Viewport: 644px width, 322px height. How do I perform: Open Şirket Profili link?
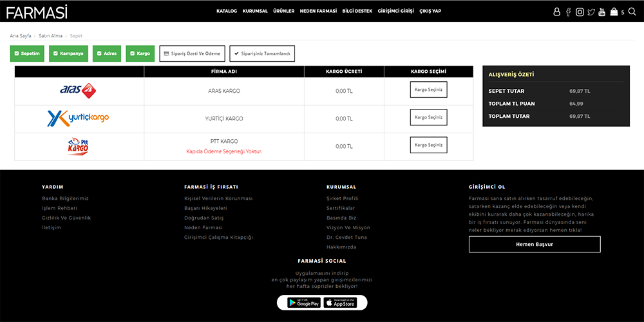343,198
